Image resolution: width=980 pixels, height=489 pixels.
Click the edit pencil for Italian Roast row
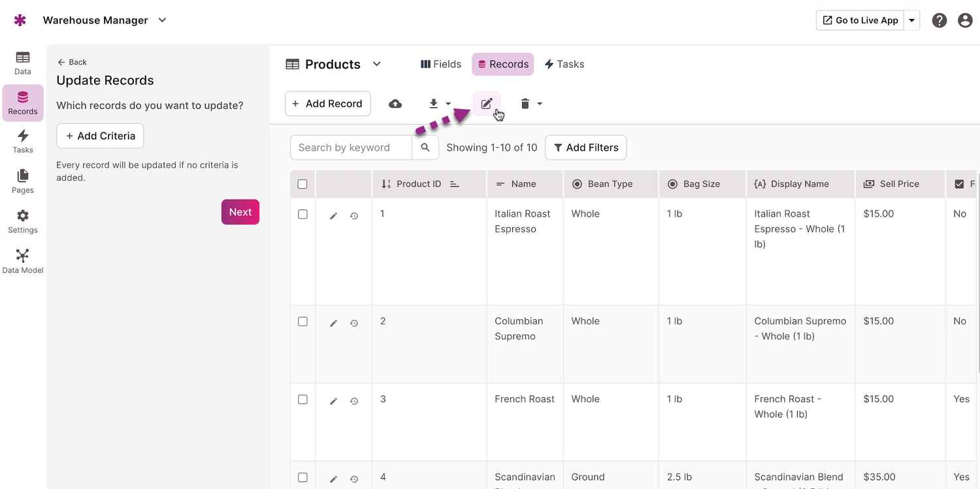click(333, 215)
